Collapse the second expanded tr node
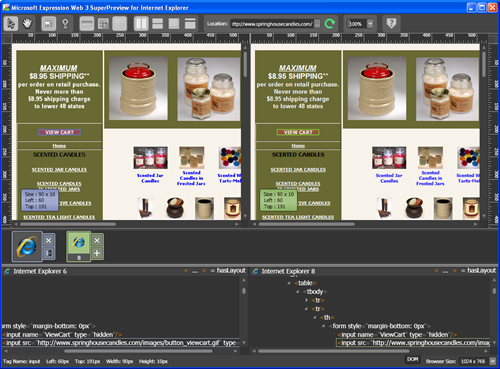500x369 pixels. [x=306, y=309]
